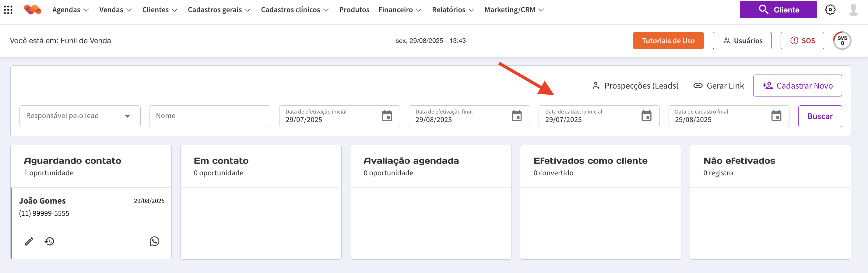The image size is (868, 273).
Task: Edit João Gomes lead with pencil icon
Action: pyautogui.click(x=29, y=241)
